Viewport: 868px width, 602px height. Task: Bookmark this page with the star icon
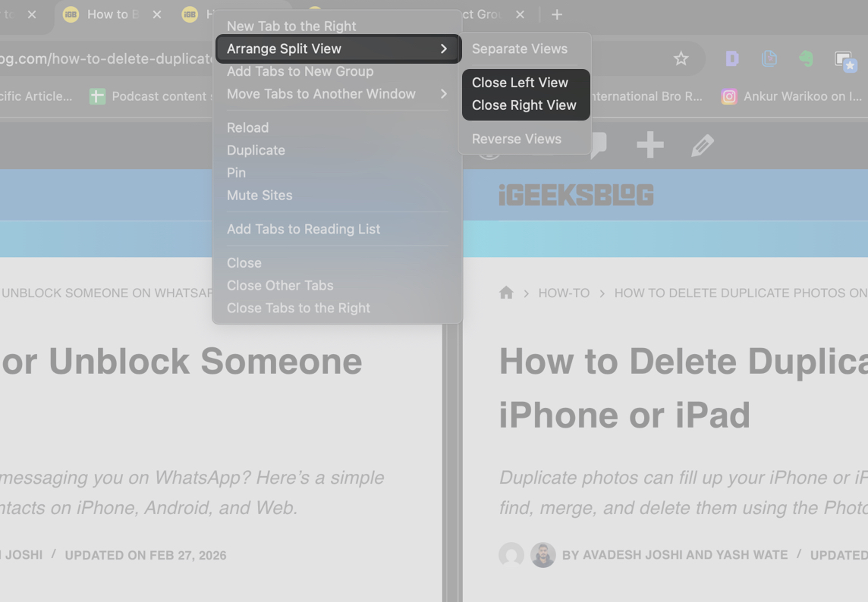pos(681,59)
